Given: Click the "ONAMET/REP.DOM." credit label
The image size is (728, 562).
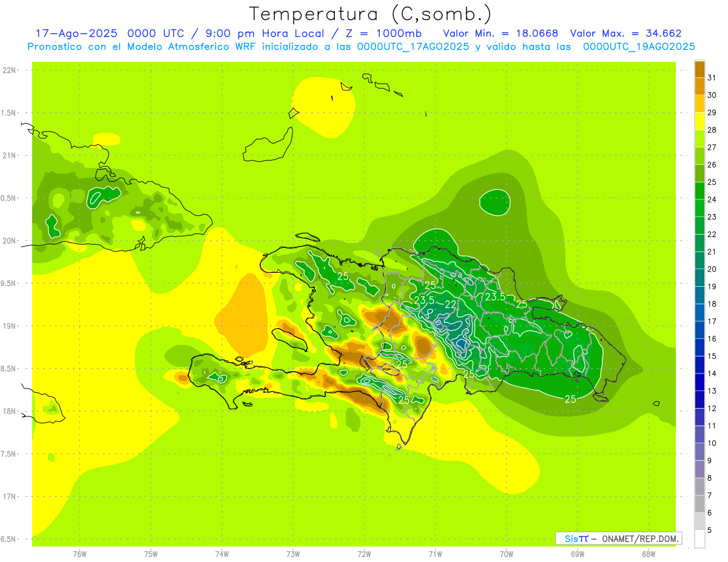Looking at the screenshot, I should [641, 538].
